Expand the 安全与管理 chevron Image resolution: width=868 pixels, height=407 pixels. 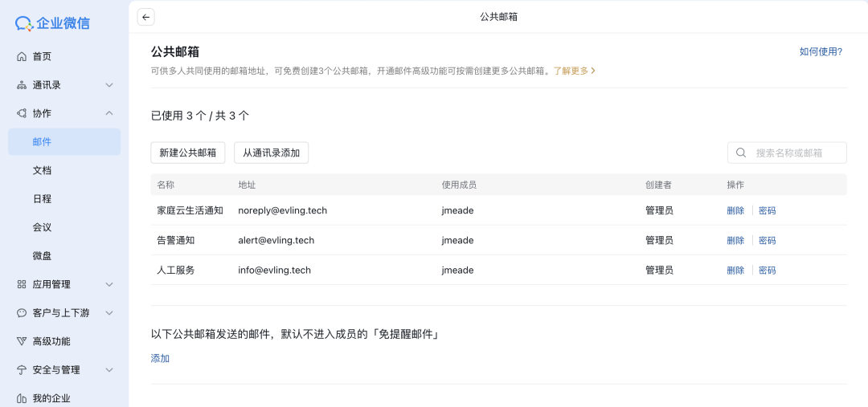point(109,370)
